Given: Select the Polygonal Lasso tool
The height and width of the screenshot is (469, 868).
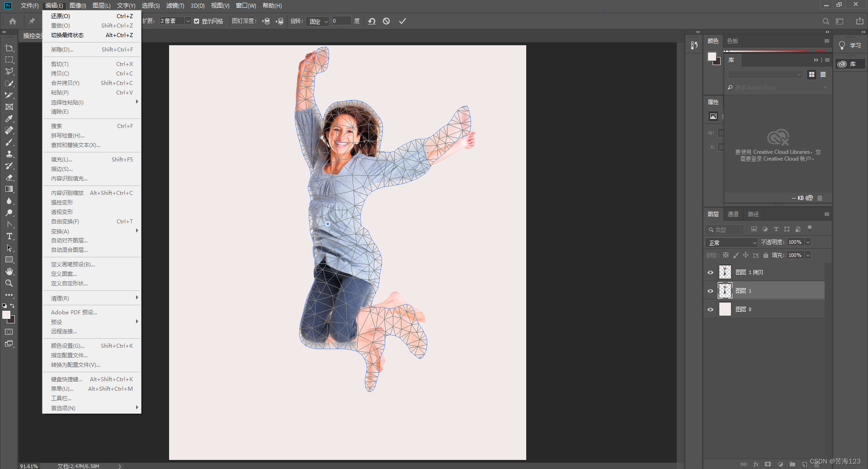Looking at the screenshot, I should click(9, 71).
